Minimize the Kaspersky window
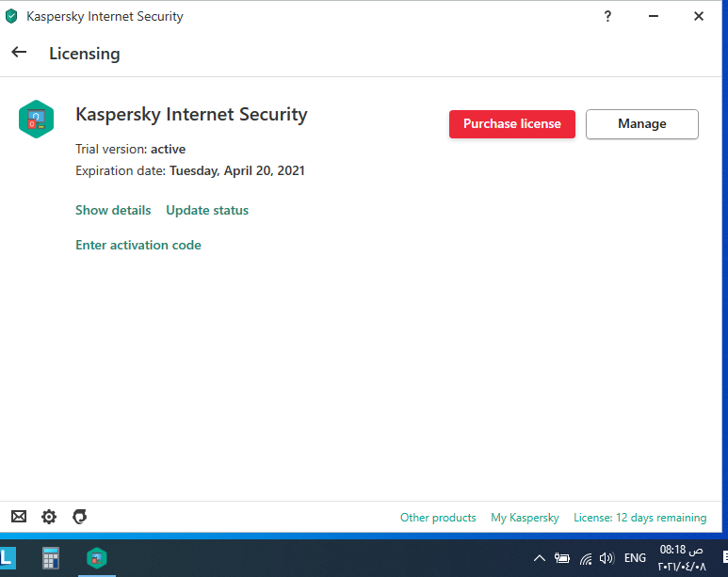This screenshot has width=728, height=577. [654, 16]
